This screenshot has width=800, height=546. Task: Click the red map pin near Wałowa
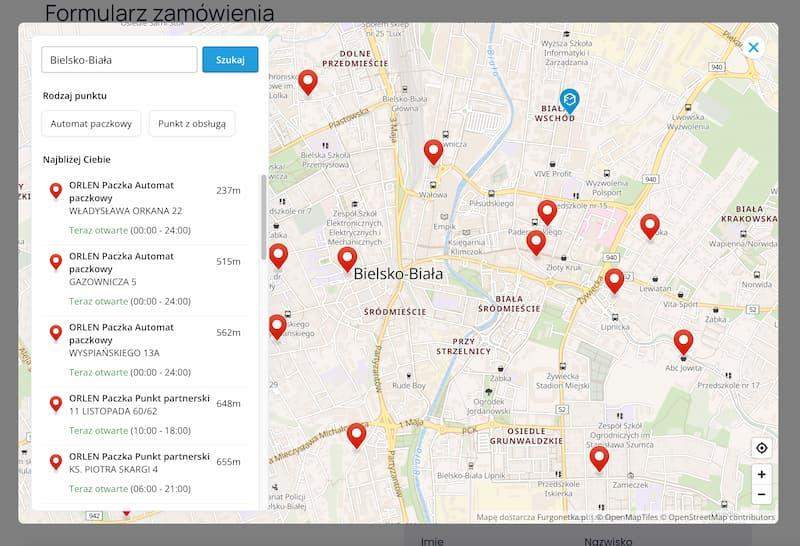pyautogui.click(x=434, y=152)
